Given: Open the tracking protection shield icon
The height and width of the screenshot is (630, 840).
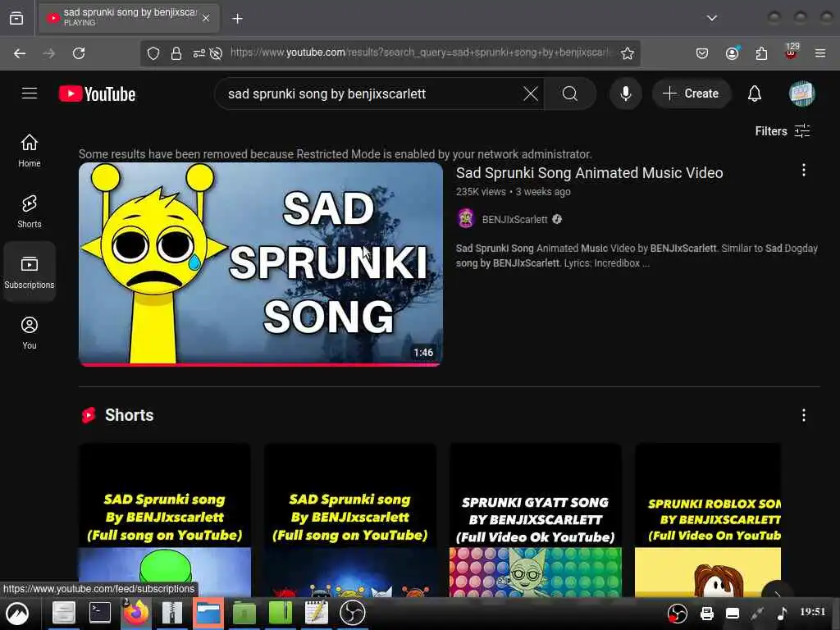Looking at the screenshot, I should (x=153, y=53).
